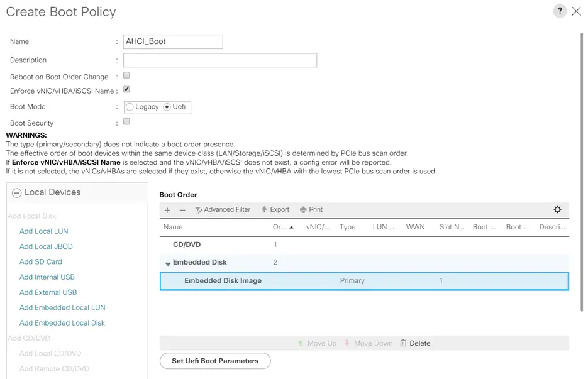
Task: Click the Primary type cell
Action: click(x=352, y=281)
